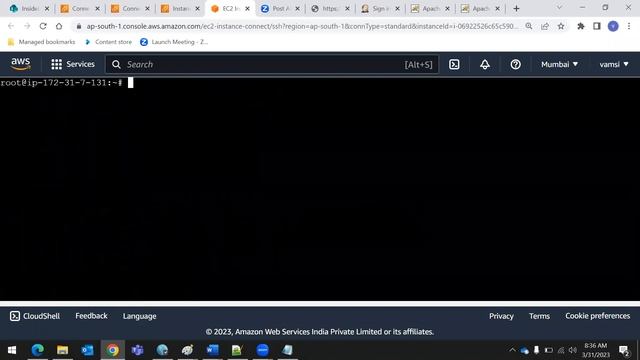Open the help question mark menu

click(x=515, y=64)
